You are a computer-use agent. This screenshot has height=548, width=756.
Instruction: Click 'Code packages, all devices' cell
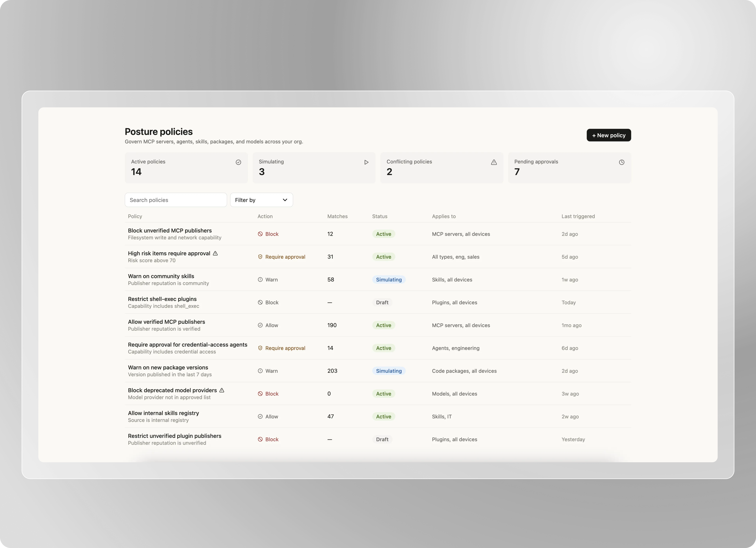coord(464,371)
